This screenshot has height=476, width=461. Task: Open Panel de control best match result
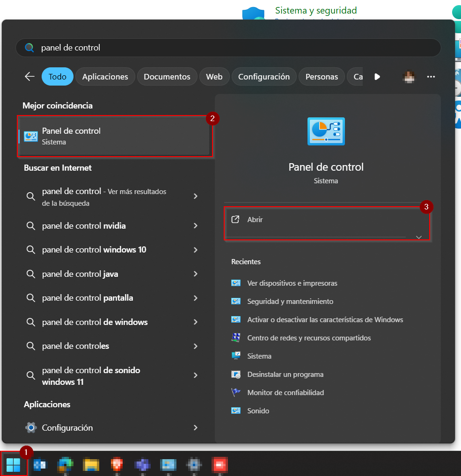(x=115, y=136)
